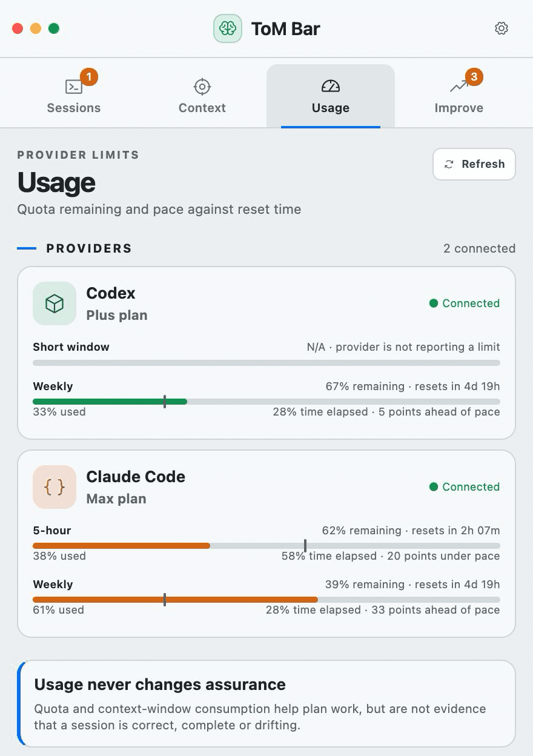
Task: Click '28% time elapsed · 33 points ahead of pace'
Action: (x=383, y=610)
